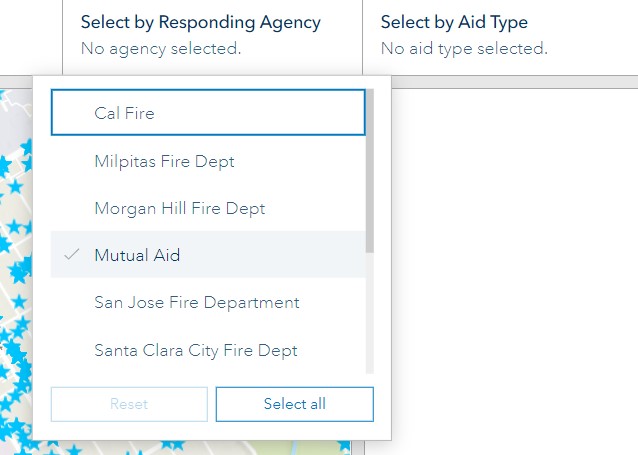This screenshot has height=455, width=638.
Task: Click the Select all button
Action: (x=294, y=404)
